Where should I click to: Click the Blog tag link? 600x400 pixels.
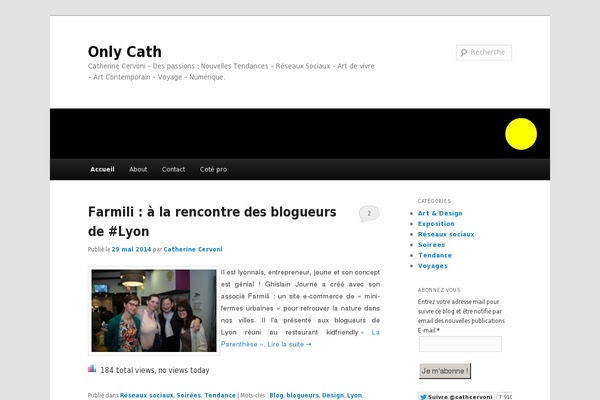276,395
